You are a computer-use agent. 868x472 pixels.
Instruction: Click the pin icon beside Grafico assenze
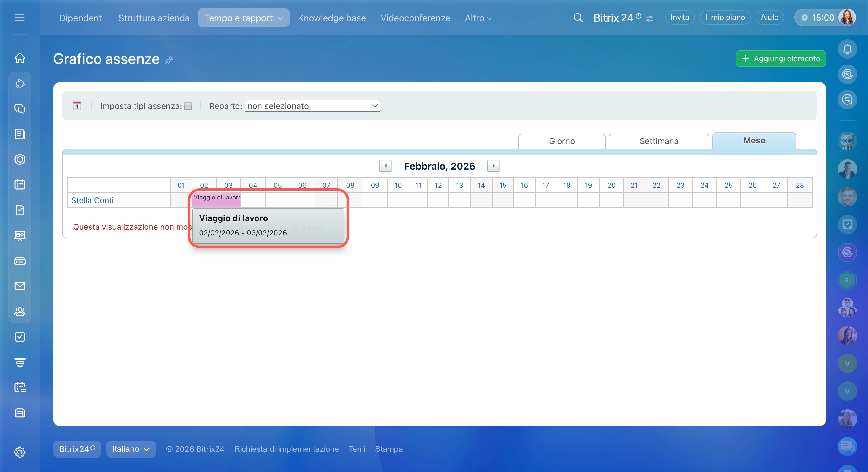169,60
